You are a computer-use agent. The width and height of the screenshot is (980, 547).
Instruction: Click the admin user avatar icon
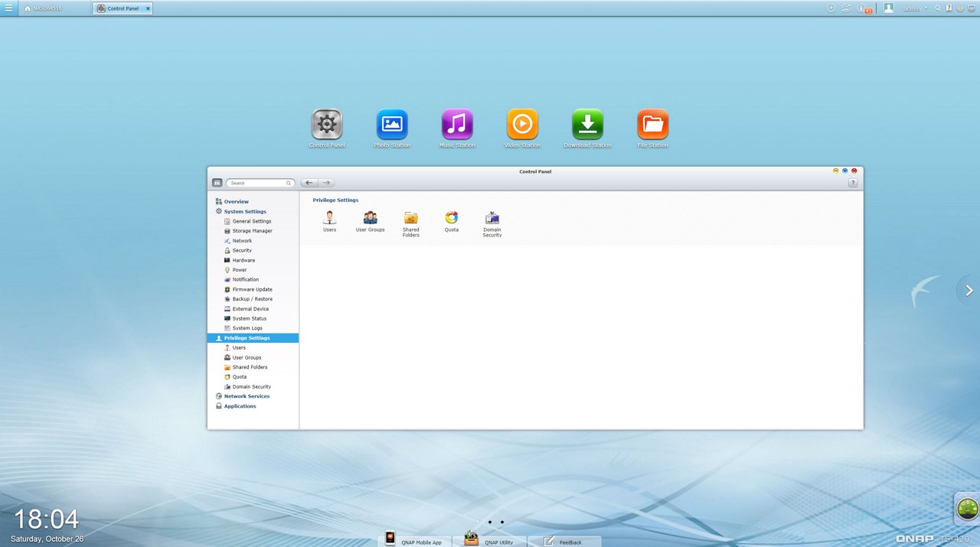click(x=889, y=8)
